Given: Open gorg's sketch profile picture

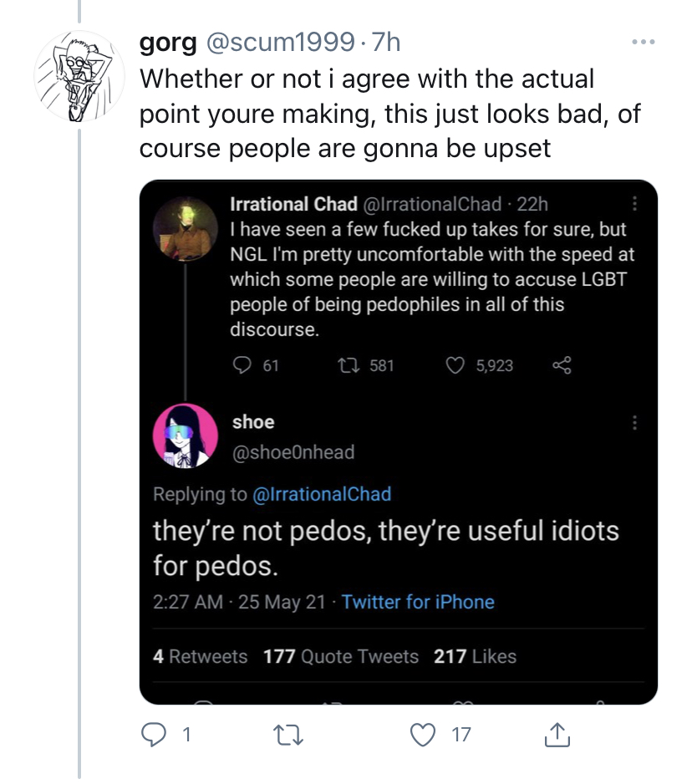Looking at the screenshot, I should [79, 76].
